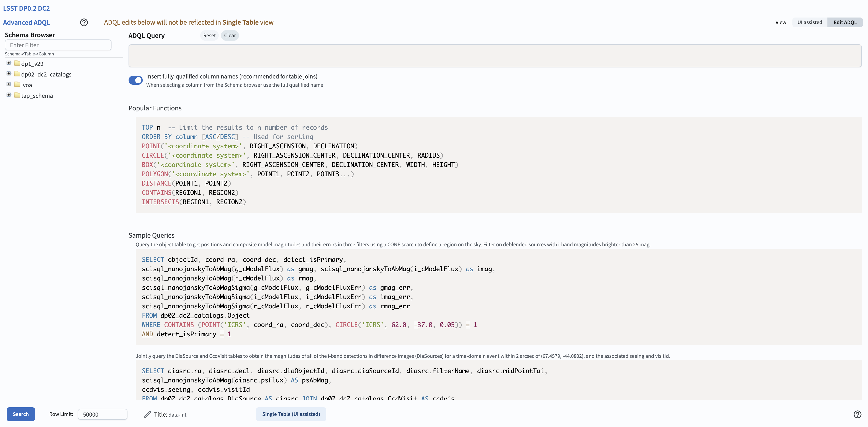Select the Edit ADQL view tab
This screenshot has width=868, height=427.
845,22
